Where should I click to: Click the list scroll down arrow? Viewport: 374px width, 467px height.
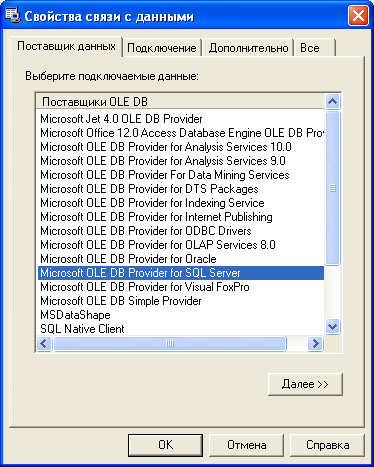click(x=332, y=326)
